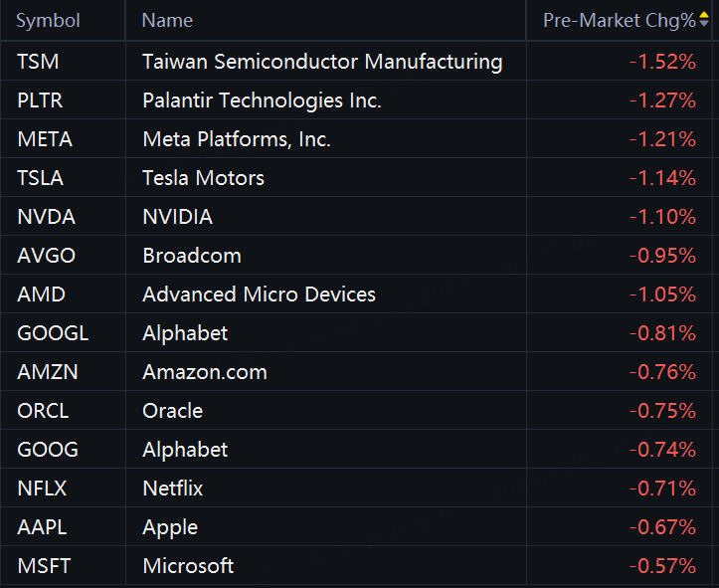Open Amazon.com stock details
Viewport: 719px width, 588px height.
[x=204, y=372]
